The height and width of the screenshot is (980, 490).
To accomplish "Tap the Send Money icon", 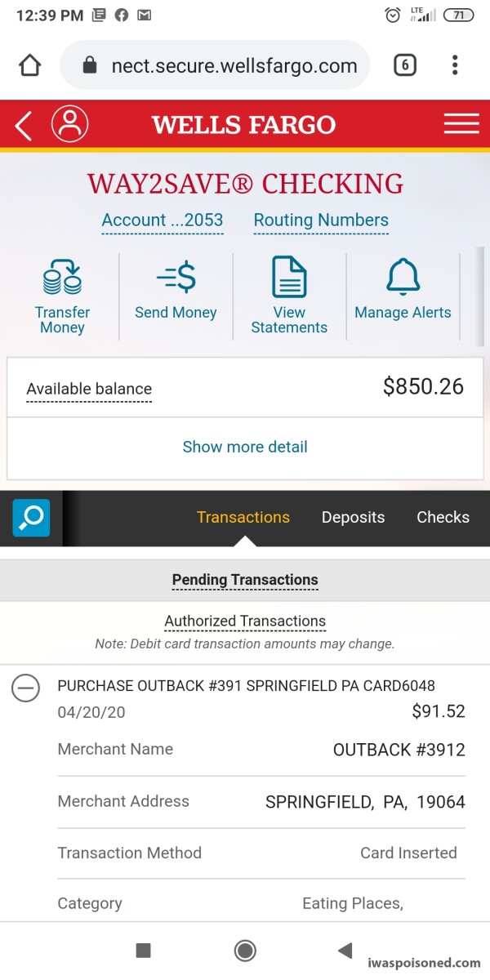I will coord(176,278).
